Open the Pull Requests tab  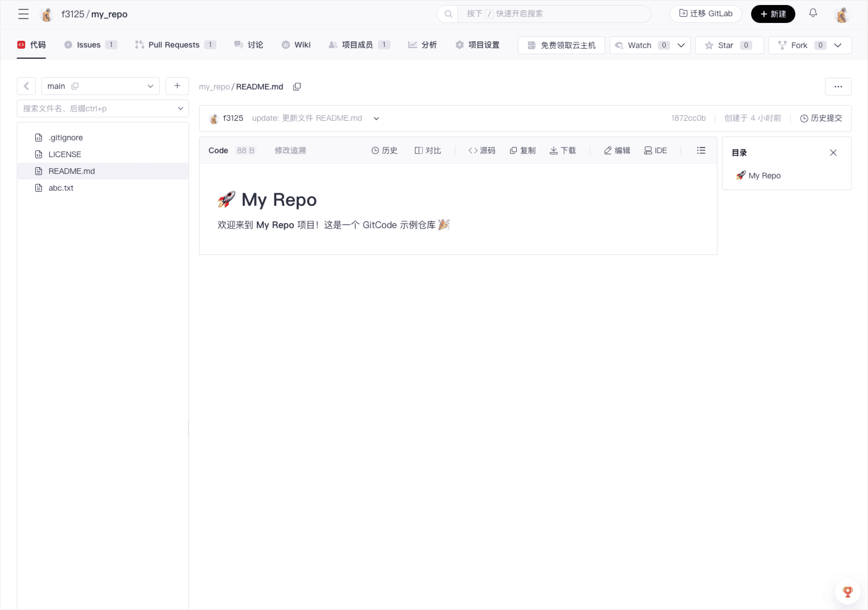click(x=174, y=45)
